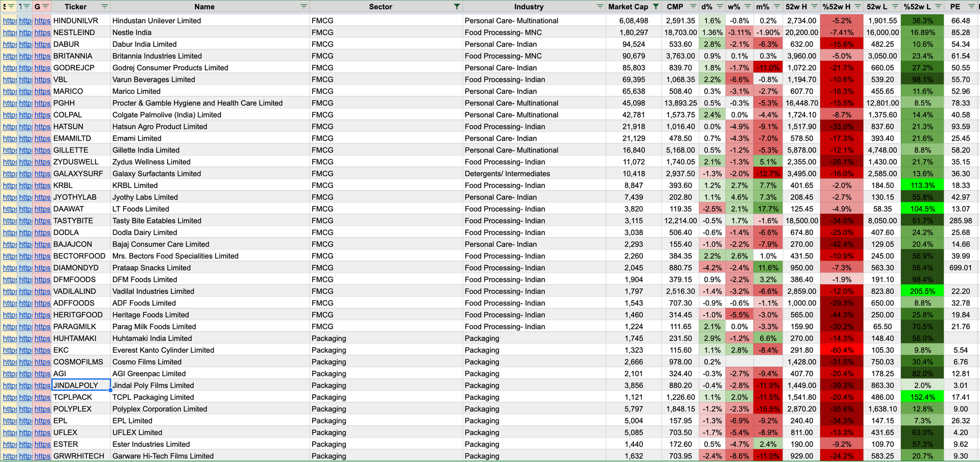980x462 pixels.
Task: Select the Hindustan Unilever Limited name cell
Action: [x=210, y=21]
